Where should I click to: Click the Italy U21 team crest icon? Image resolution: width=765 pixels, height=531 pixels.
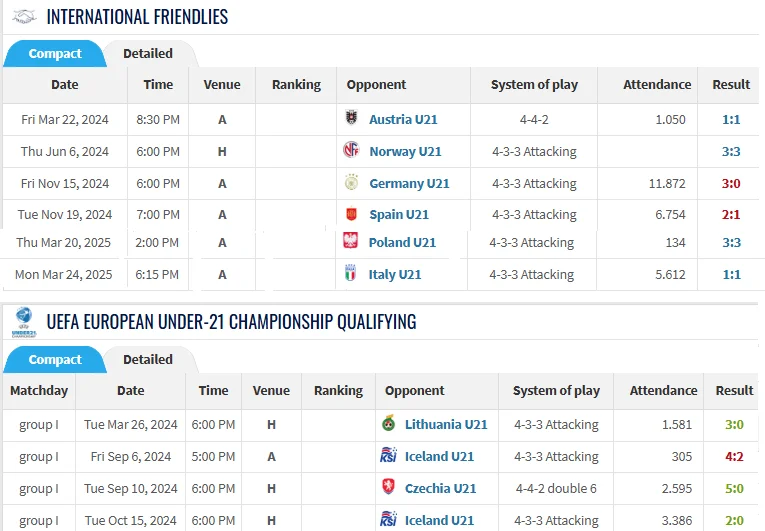click(x=350, y=274)
